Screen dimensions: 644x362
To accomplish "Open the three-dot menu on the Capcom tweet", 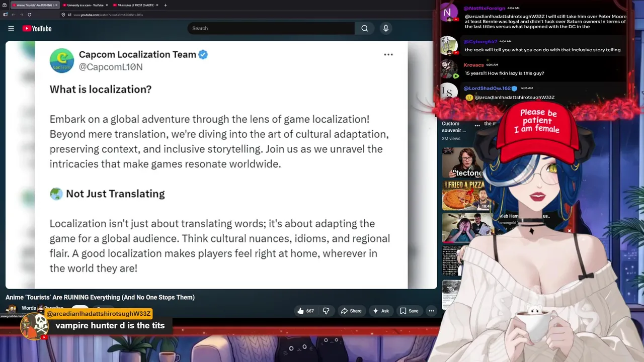I will (x=388, y=54).
